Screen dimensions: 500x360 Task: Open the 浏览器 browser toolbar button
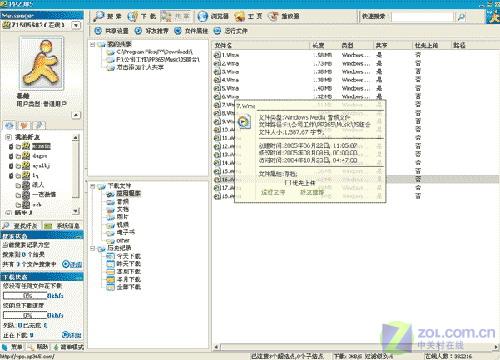click(x=213, y=16)
